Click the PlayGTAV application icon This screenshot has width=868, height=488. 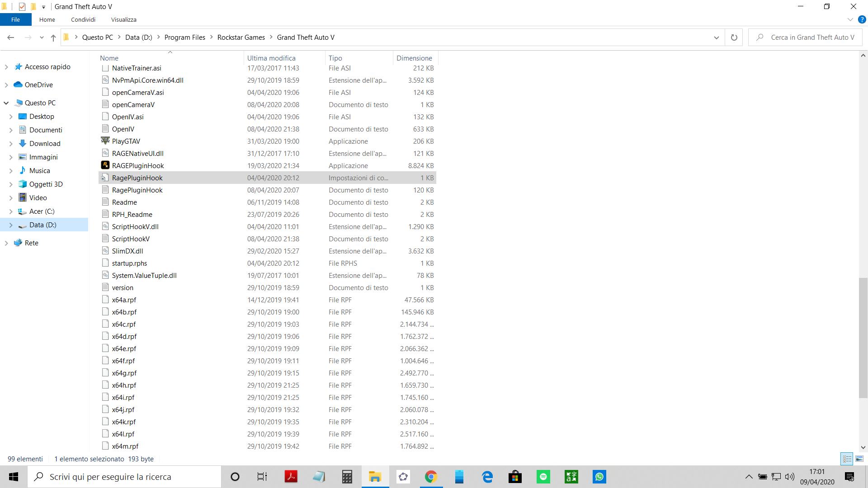[x=105, y=141]
